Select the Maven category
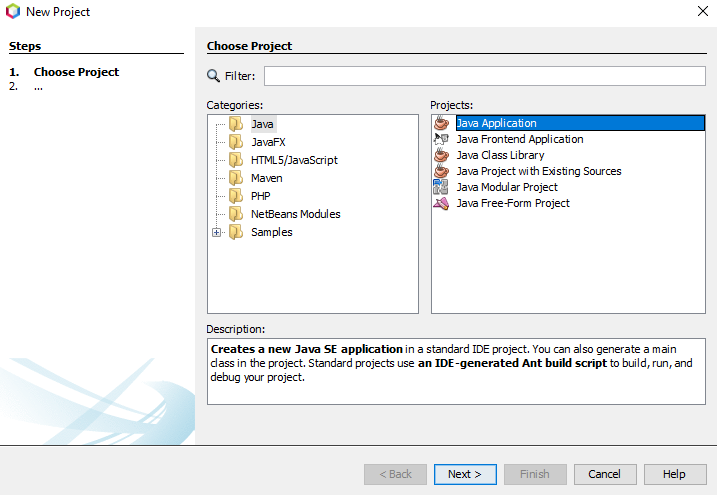Image resolution: width=717 pixels, height=495 pixels. tap(267, 178)
